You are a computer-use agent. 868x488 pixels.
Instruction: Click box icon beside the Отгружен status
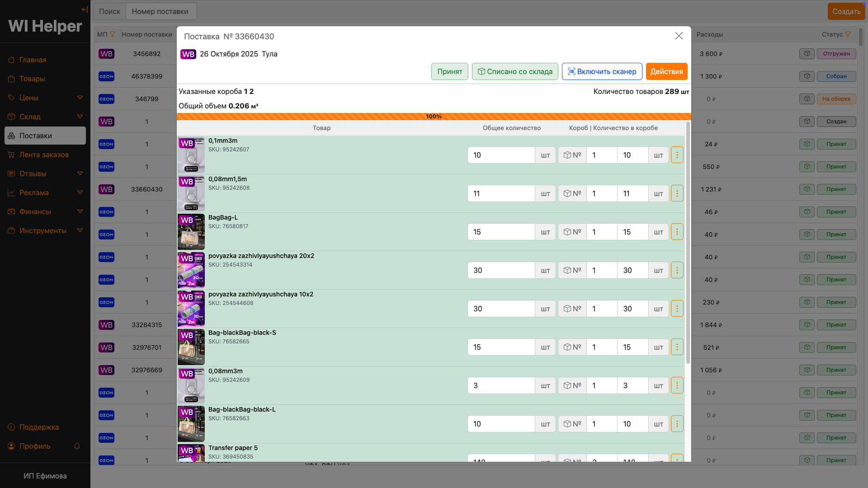tap(807, 54)
